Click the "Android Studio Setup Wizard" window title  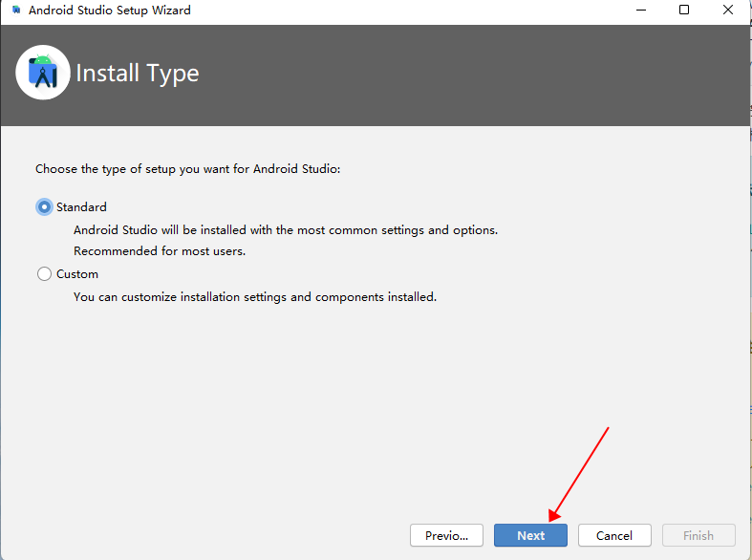point(110,11)
